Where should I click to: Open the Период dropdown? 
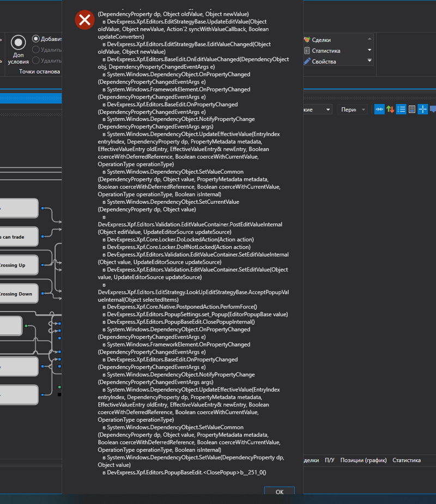tap(353, 110)
